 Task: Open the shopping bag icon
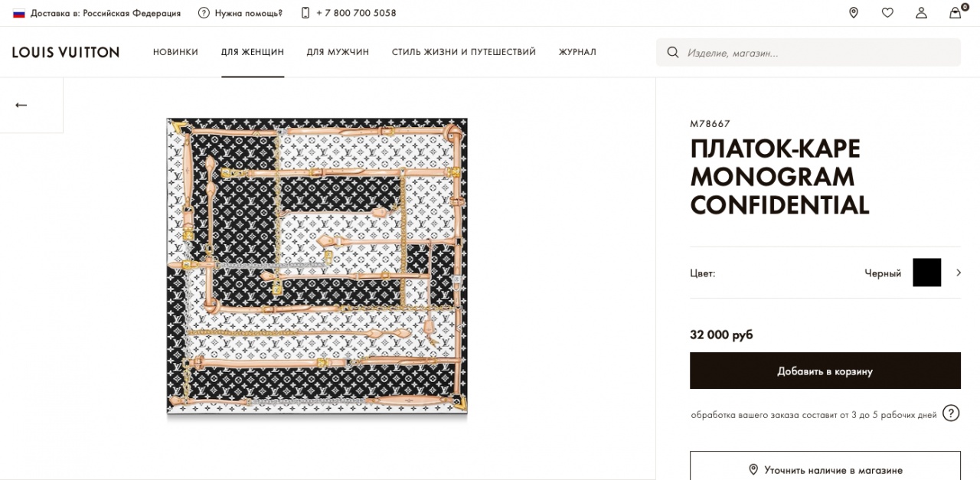[955, 13]
